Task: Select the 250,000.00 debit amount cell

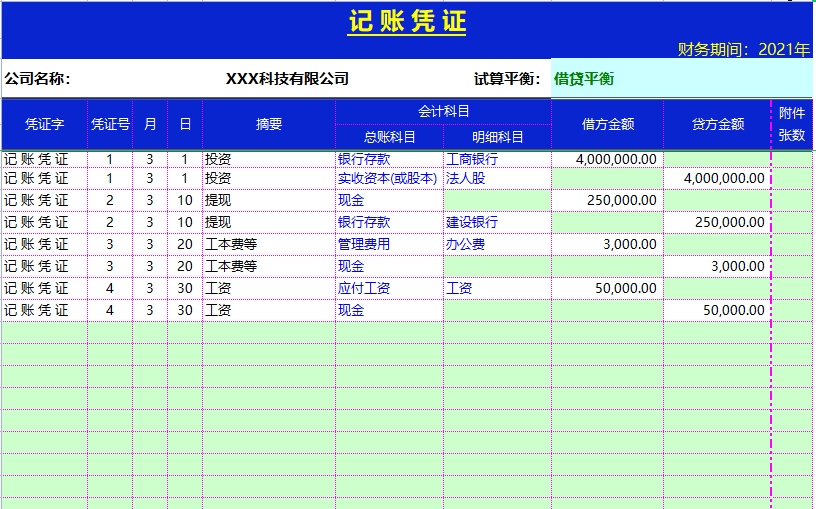Action: tap(608, 200)
